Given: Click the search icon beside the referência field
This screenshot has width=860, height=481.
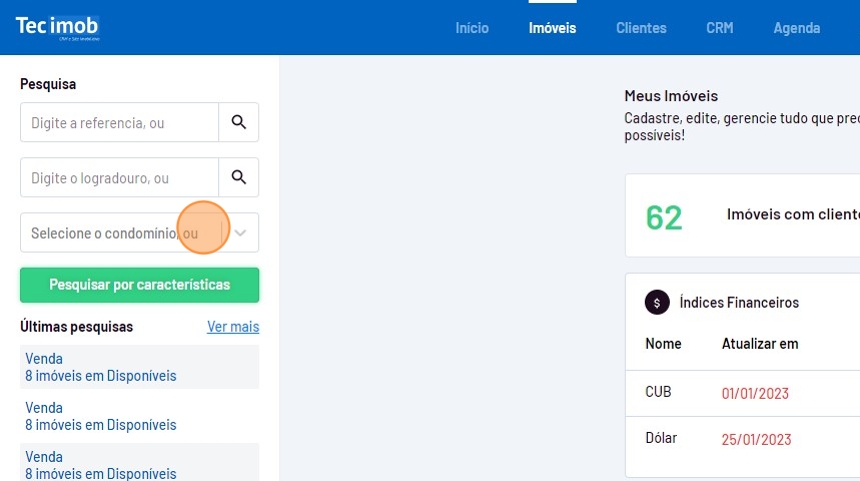Looking at the screenshot, I should pos(238,122).
